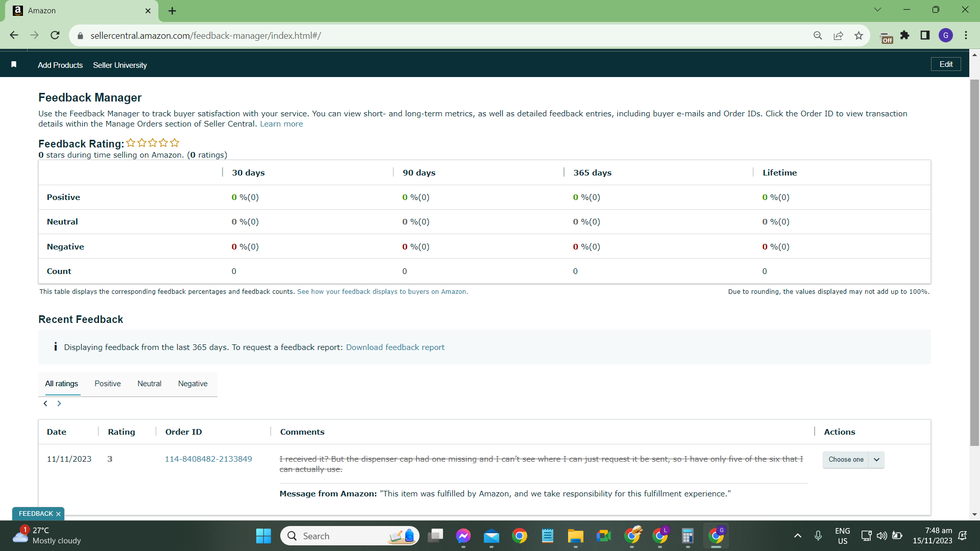Click the microphone icon in the system tray
980x551 pixels.
[818, 536]
